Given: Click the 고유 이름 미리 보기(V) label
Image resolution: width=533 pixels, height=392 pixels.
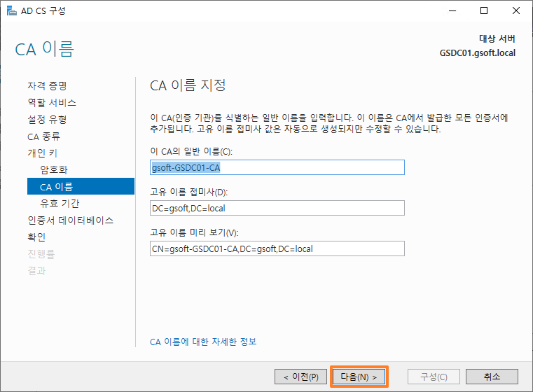Looking at the screenshot, I should pyautogui.click(x=194, y=232).
